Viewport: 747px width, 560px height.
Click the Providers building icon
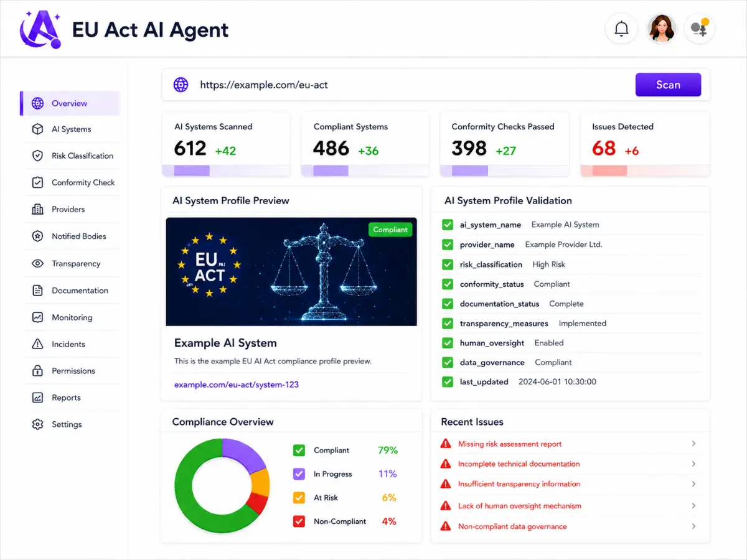37,209
